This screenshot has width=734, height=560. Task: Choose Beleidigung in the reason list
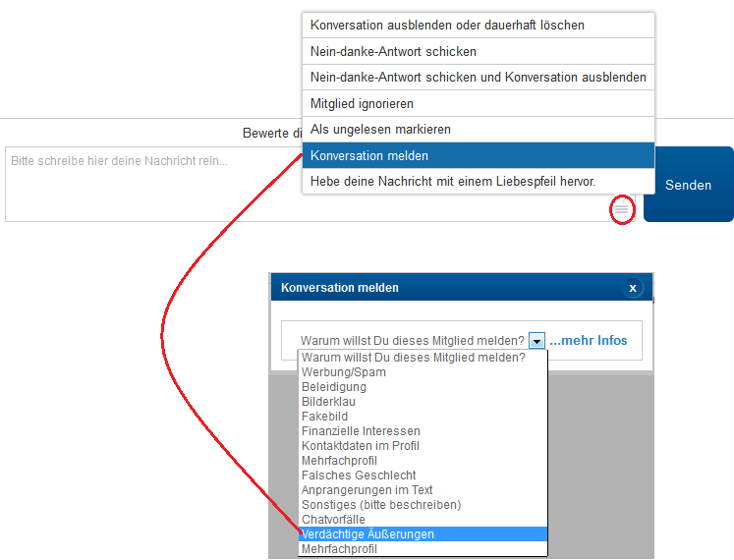[x=334, y=387]
